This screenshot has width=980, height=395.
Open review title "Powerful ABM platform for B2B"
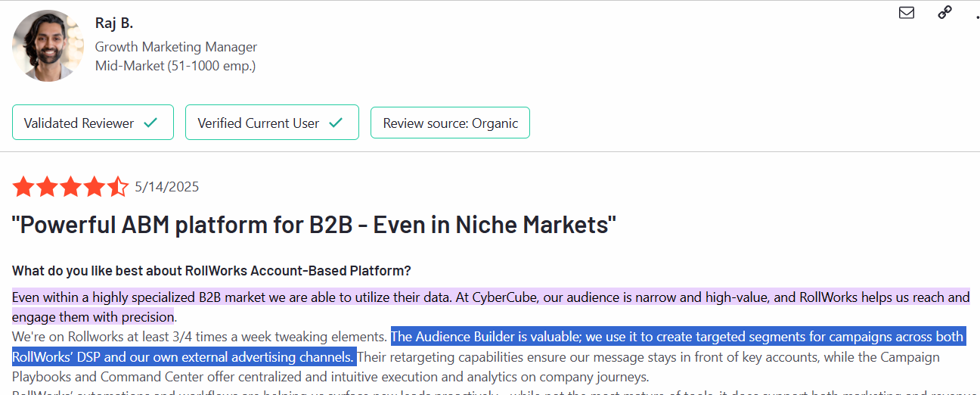coord(314,225)
